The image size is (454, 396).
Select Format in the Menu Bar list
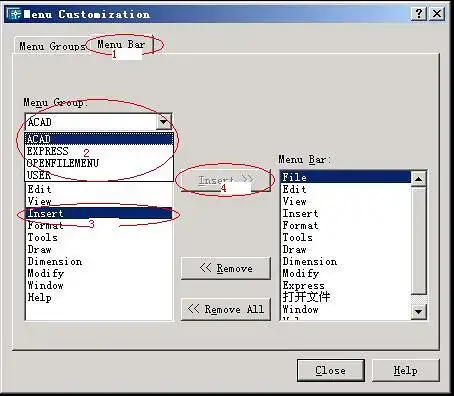pos(346,225)
